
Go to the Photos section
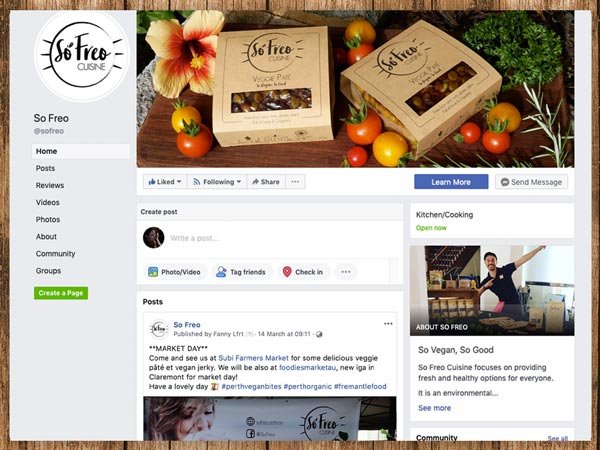(48, 220)
